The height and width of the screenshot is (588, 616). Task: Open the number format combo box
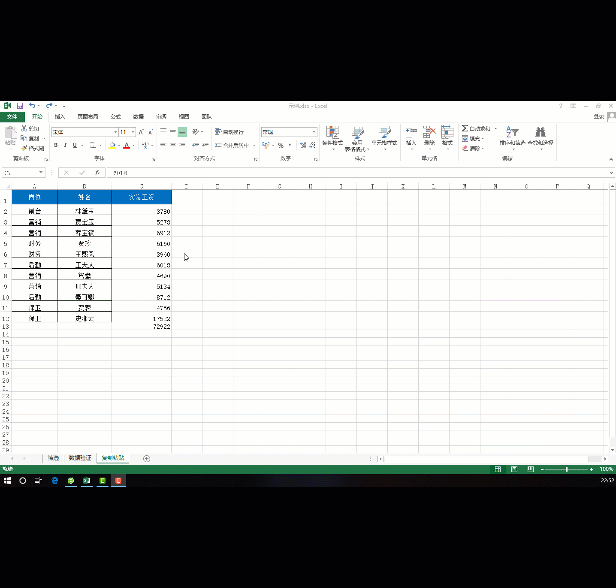(x=289, y=132)
